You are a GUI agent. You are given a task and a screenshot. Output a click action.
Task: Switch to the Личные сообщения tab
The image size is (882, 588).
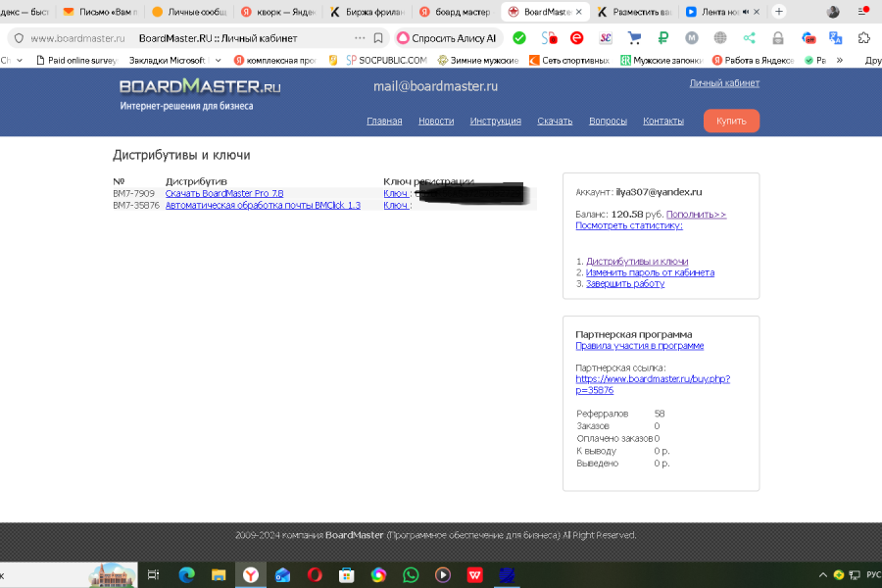[x=189, y=11]
